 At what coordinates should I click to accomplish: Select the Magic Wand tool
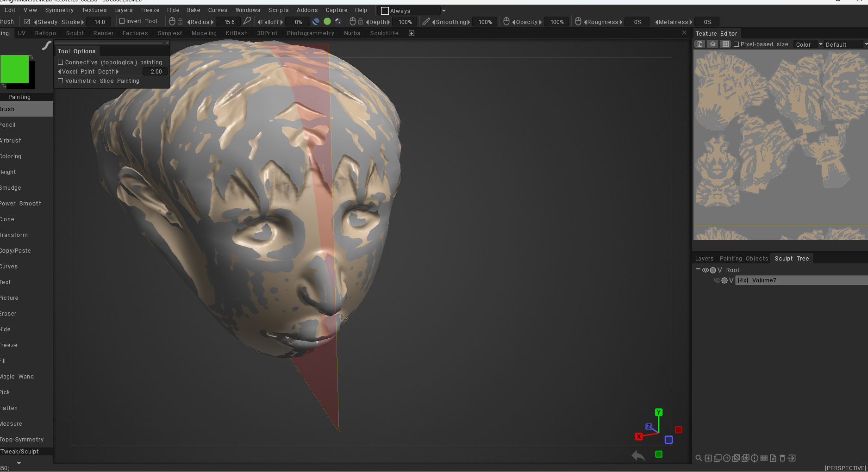(17, 377)
